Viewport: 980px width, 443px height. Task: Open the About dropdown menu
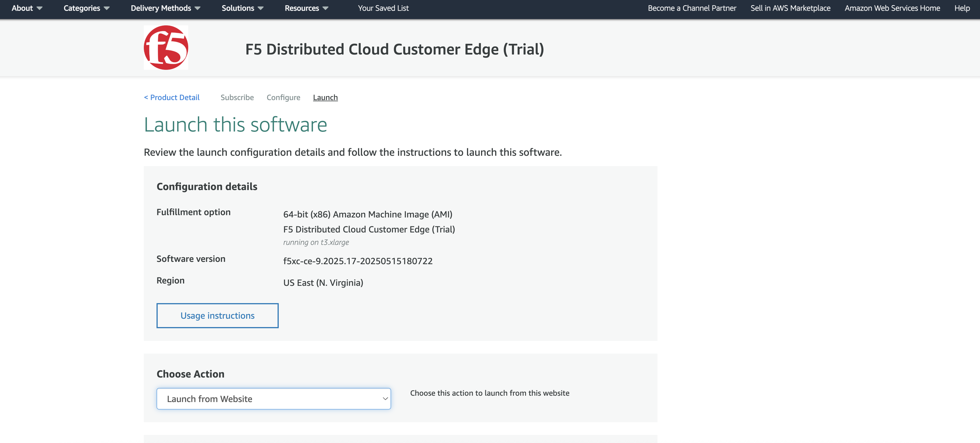click(x=27, y=8)
